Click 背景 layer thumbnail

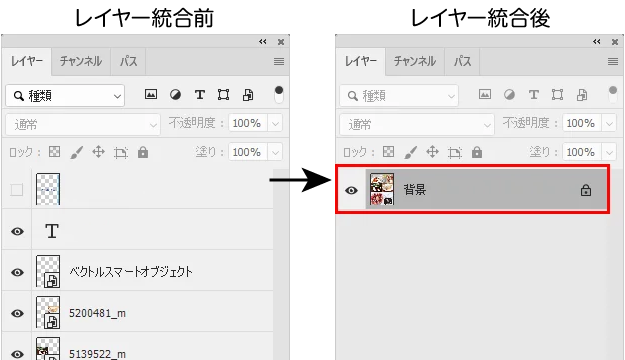(x=382, y=189)
